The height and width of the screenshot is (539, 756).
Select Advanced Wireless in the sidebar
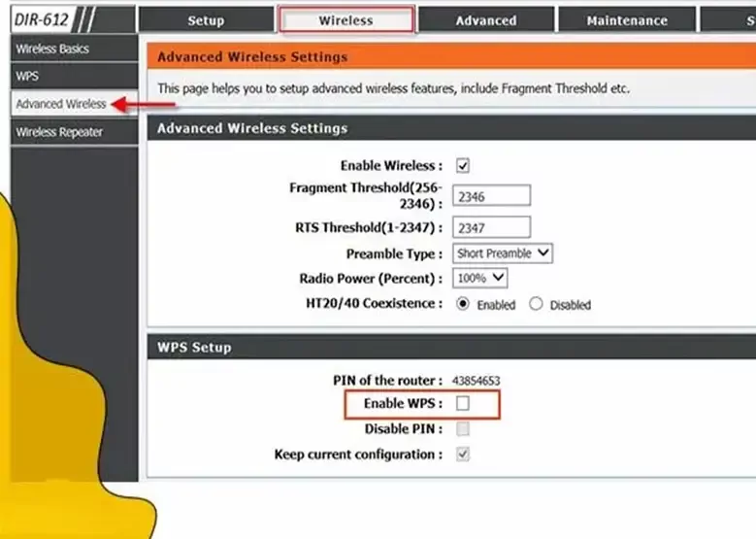click(x=60, y=104)
